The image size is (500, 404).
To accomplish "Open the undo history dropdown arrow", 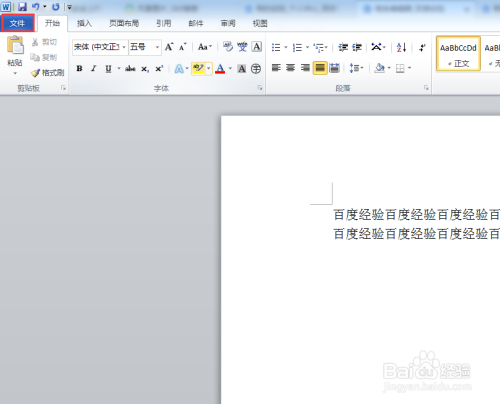I will point(45,7).
